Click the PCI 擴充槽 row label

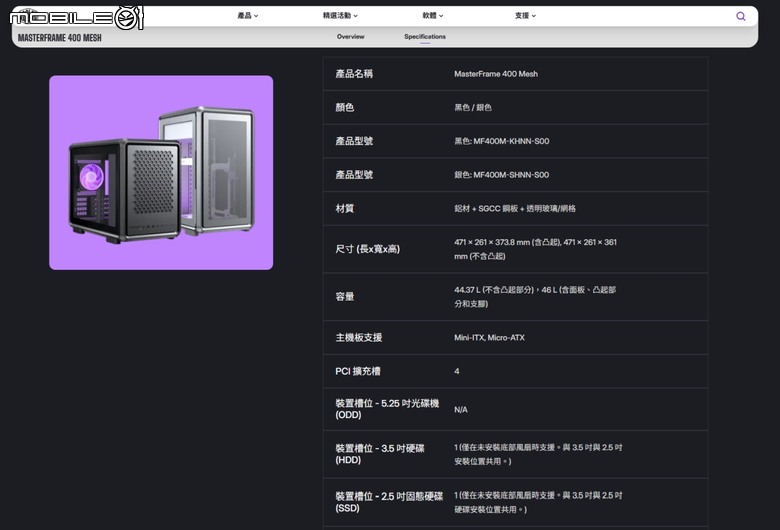point(358,371)
